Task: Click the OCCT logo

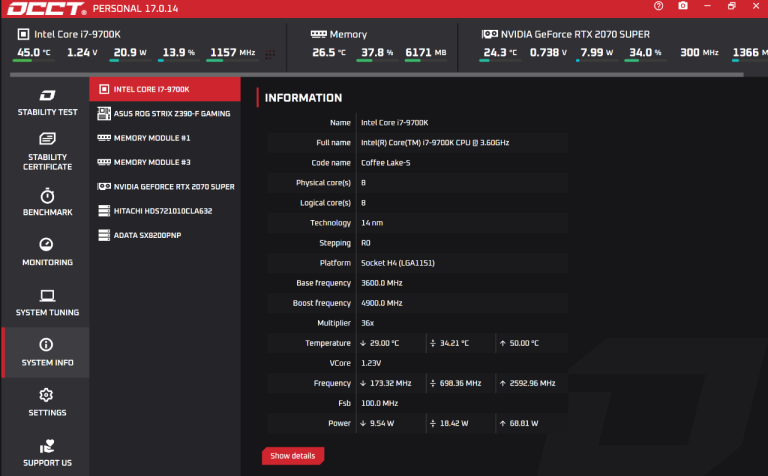Action: click(47, 8)
